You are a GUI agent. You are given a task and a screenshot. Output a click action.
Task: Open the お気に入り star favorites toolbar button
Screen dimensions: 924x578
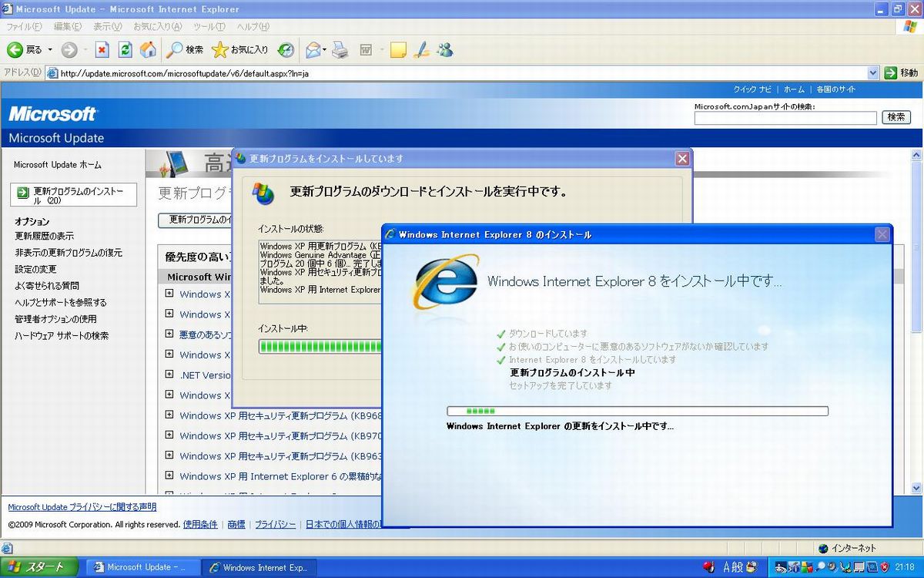(x=240, y=50)
